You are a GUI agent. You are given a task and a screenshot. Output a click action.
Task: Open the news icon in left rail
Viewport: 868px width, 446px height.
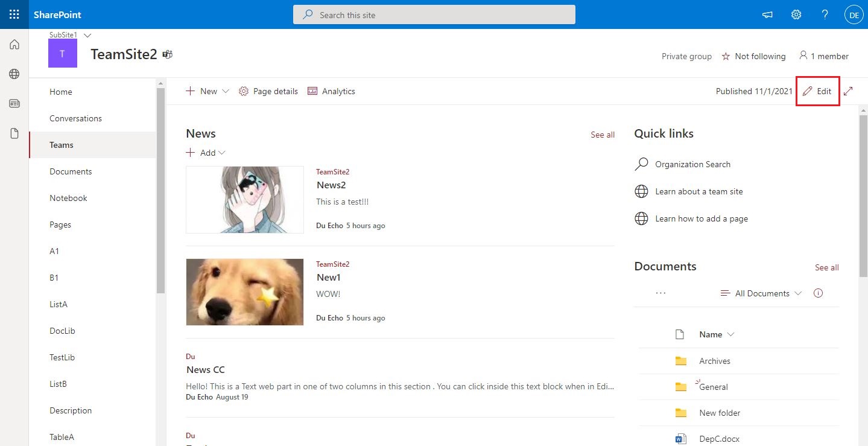tap(14, 104)
